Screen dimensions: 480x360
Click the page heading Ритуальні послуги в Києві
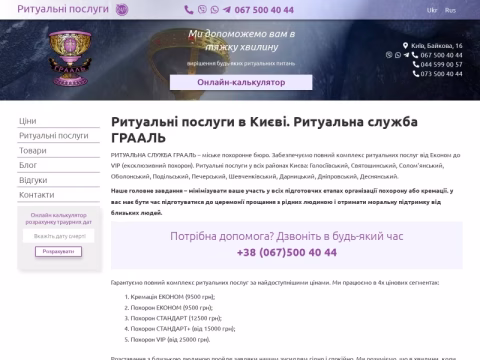[x=264, y=130]
